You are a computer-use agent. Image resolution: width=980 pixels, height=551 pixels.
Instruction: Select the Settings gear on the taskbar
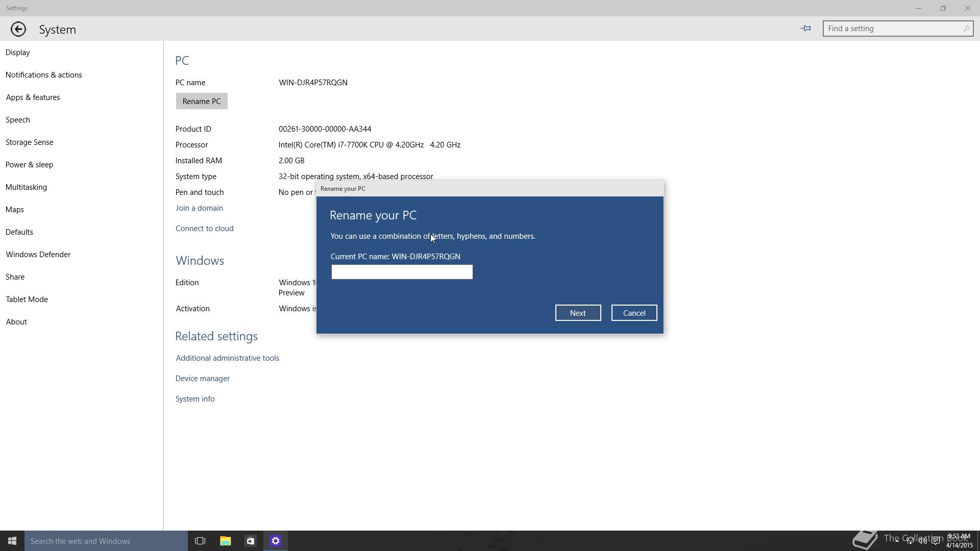[x=276, y=541]
